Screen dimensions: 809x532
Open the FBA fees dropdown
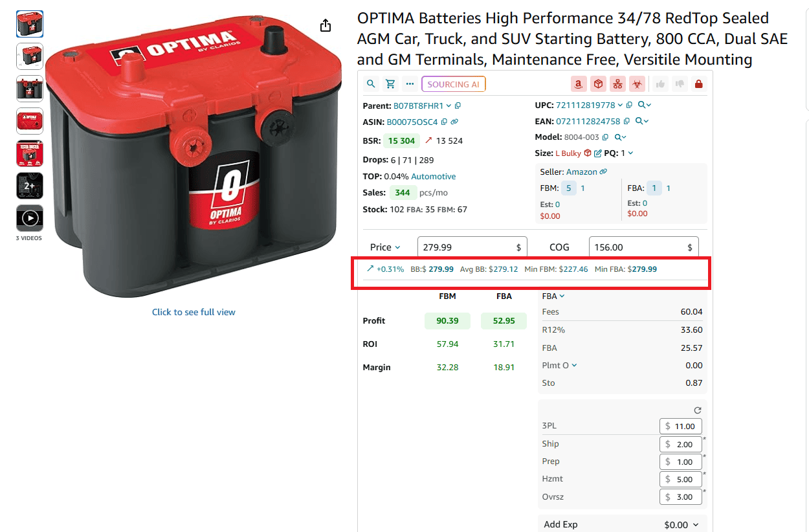pyautogui.click(x=560, y=296)
